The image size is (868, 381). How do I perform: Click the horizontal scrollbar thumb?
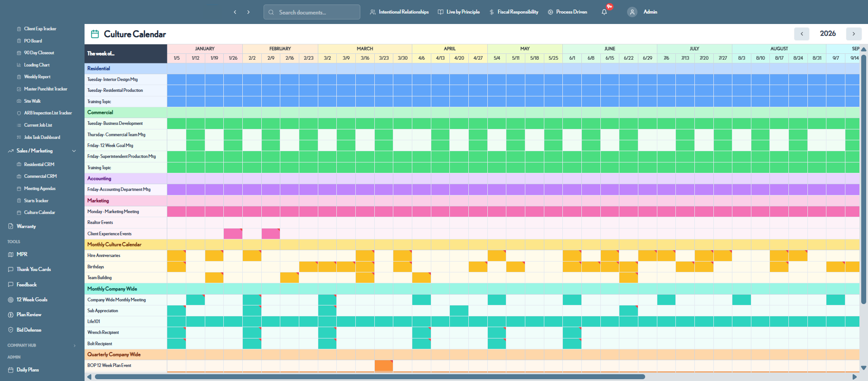(x=370, y=376)
